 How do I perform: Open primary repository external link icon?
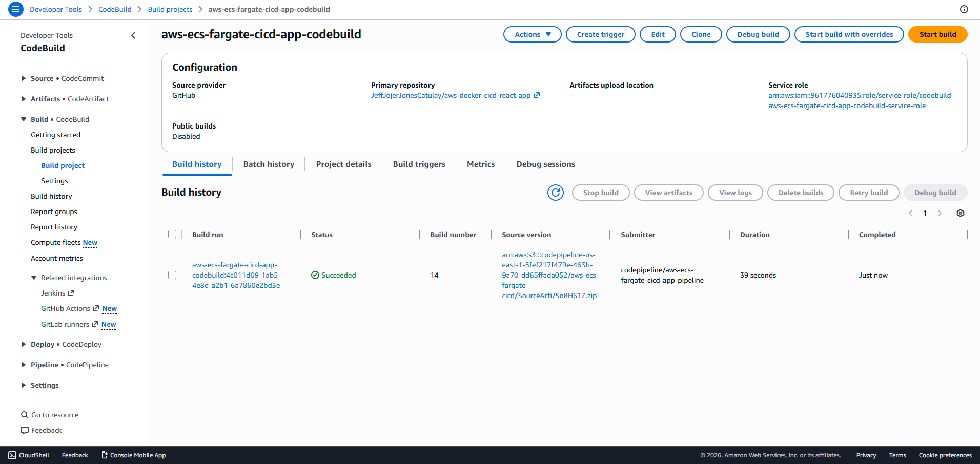click(537, 95)
